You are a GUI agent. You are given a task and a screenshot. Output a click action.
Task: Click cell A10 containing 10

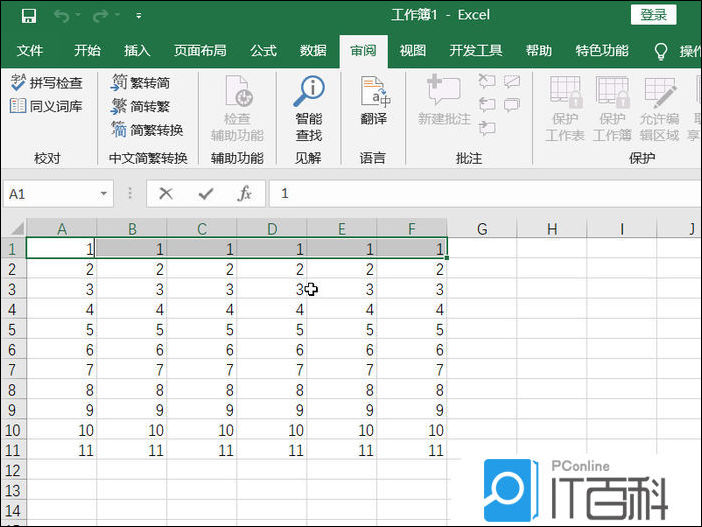pyautogui.click(x=62, y=430)
